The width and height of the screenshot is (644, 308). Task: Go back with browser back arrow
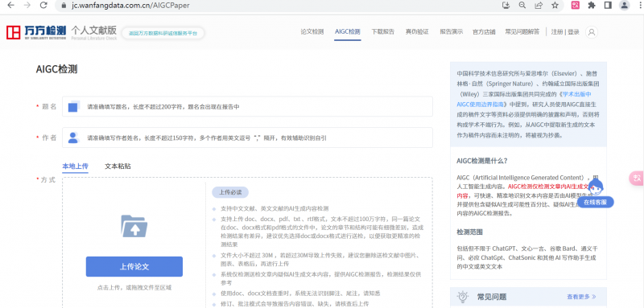pos(11,6)
